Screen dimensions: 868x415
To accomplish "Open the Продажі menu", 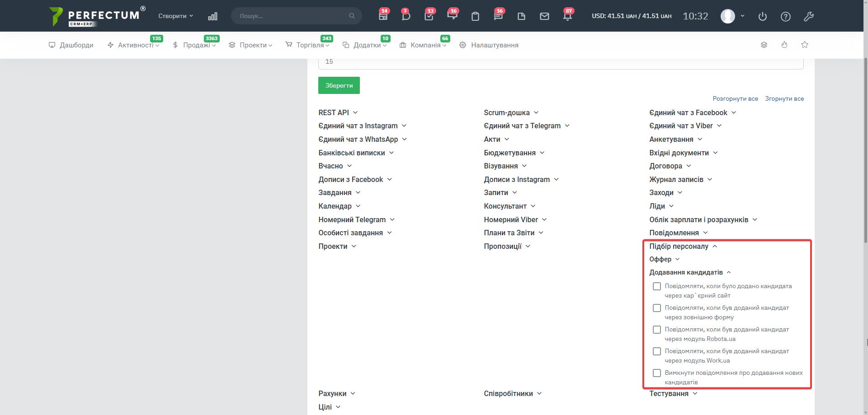I will point(196,45).
